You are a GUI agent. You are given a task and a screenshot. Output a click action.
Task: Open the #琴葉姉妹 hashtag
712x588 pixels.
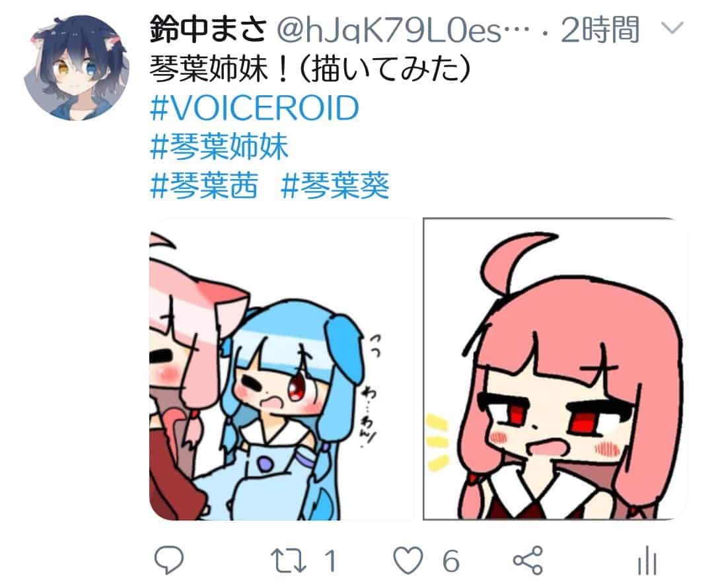pyautogui.click(x=219, y=147)
